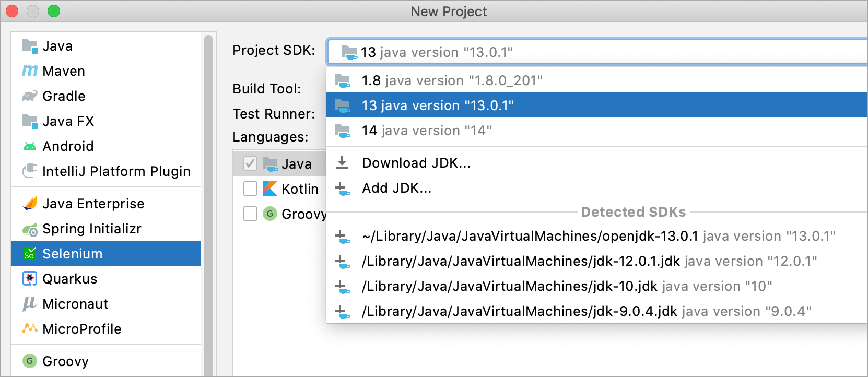Click the Build Tool label

coord(267,89)
